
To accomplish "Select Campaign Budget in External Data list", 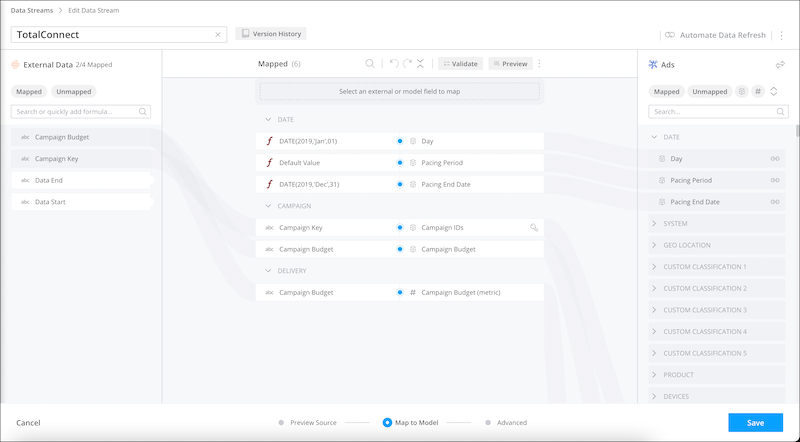I will [x=82, y=137].
